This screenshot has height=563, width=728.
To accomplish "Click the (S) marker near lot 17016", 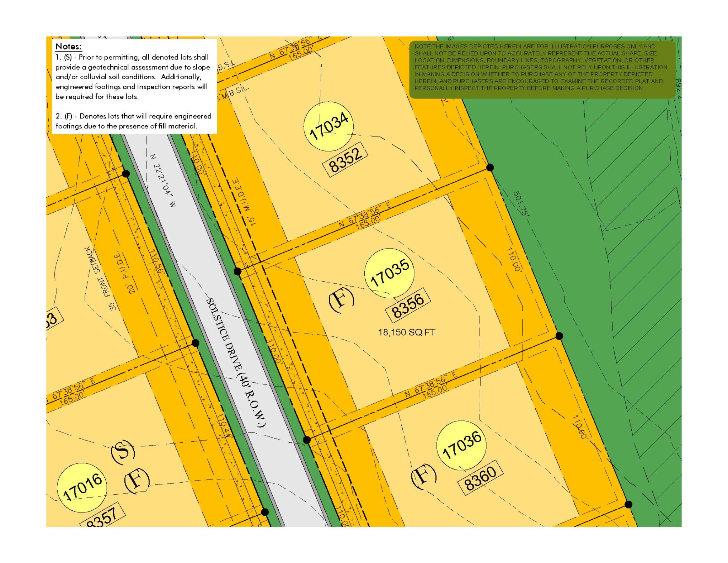I will (x=123, y=452).
